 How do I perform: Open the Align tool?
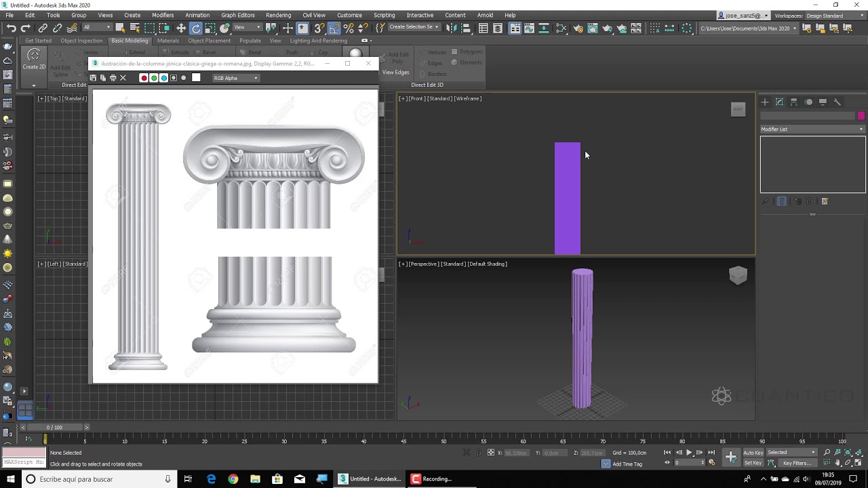[466, 28]
